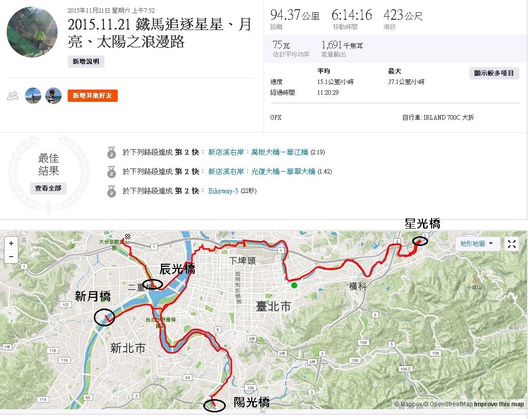Click the first silver medal icon
The image size is (532, 419).
[111, 153]
